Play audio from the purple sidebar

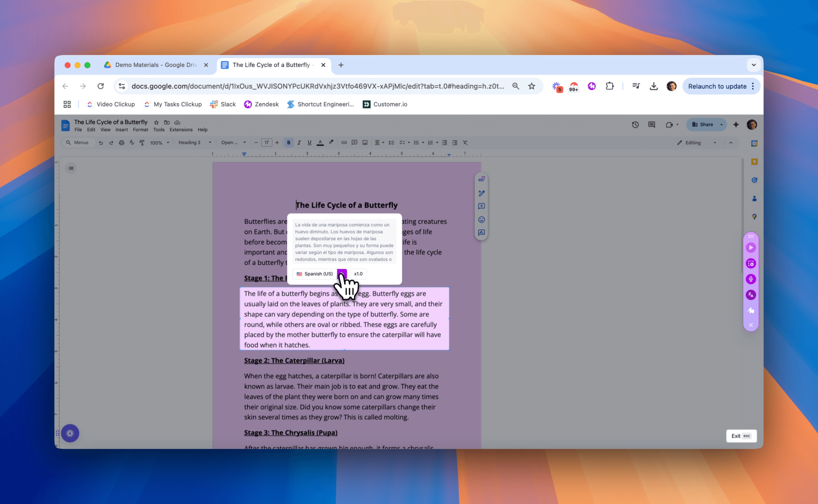point(750,247)
